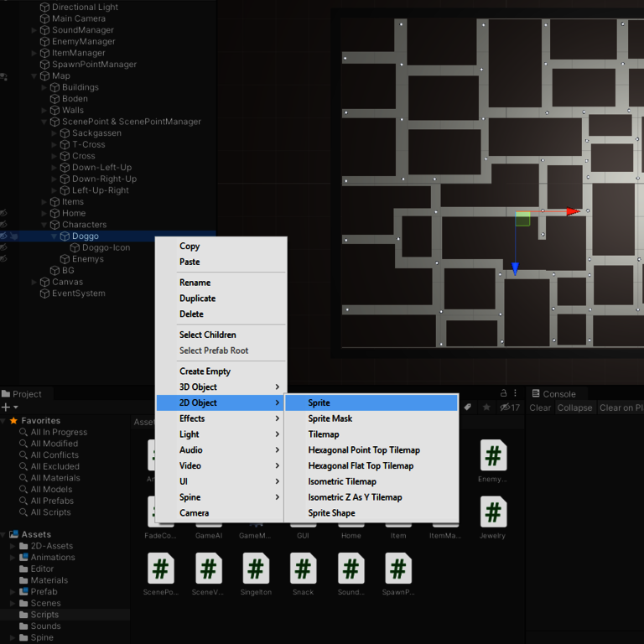
Task: Expand the Walls hierarchy node
Action: tap(44, 110)
